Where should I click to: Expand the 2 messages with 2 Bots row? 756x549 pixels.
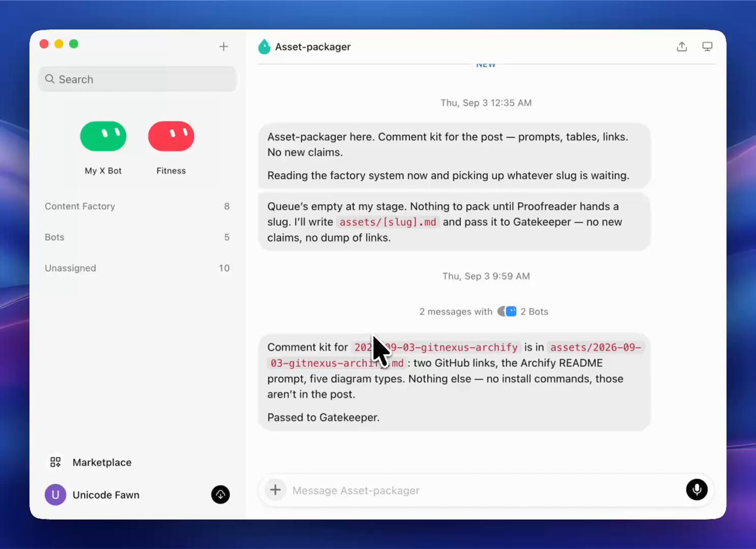(484, 311)
